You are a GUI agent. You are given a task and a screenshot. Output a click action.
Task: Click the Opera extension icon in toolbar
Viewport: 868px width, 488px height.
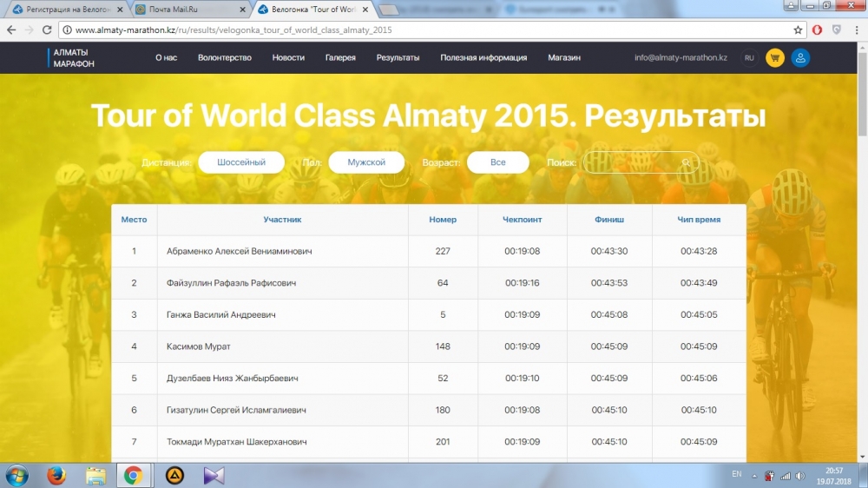point(818,30)
